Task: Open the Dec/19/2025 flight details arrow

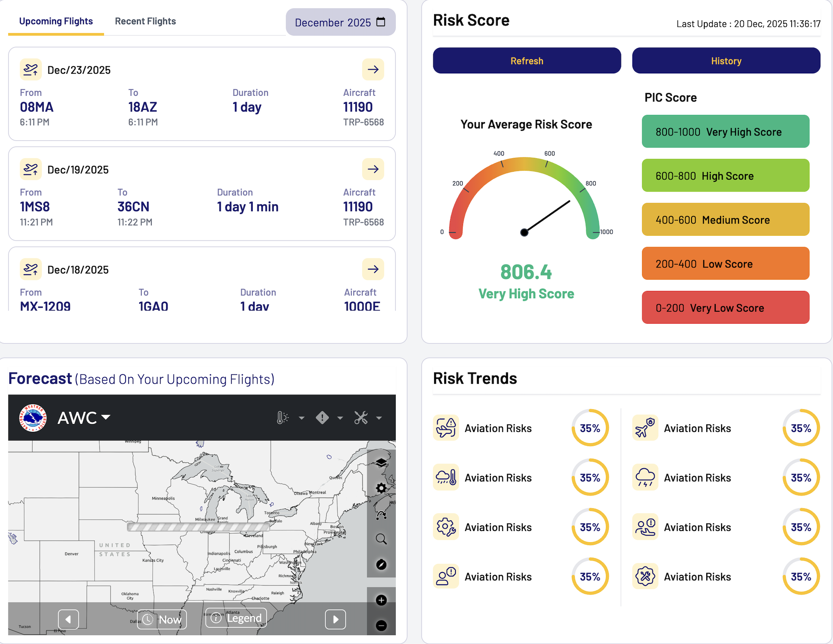Action: coord(373,169)
